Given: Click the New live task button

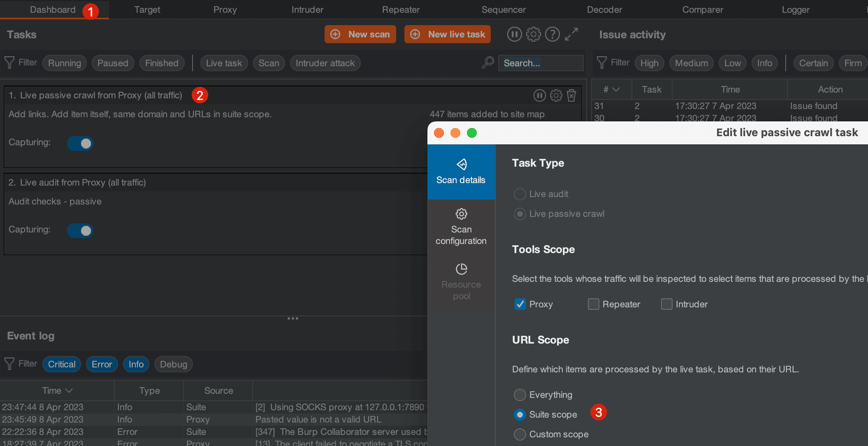Looking at the screenshot, I should 448,35.
